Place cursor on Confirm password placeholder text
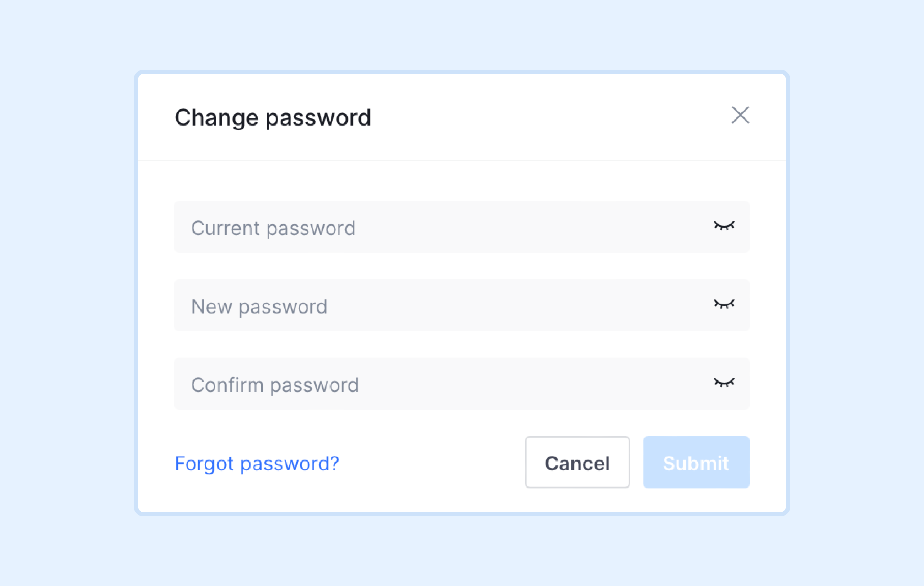This screenshot has height=586, width=924. pos(275,385)
